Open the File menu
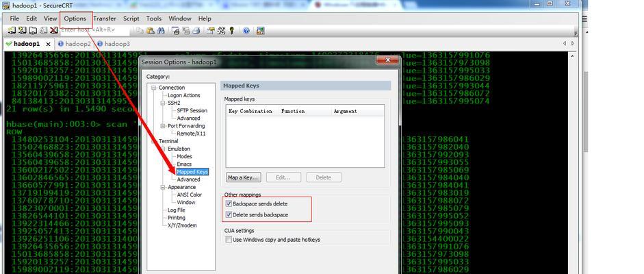The width and height of the screenshot is (644, 274). point(14,18)
